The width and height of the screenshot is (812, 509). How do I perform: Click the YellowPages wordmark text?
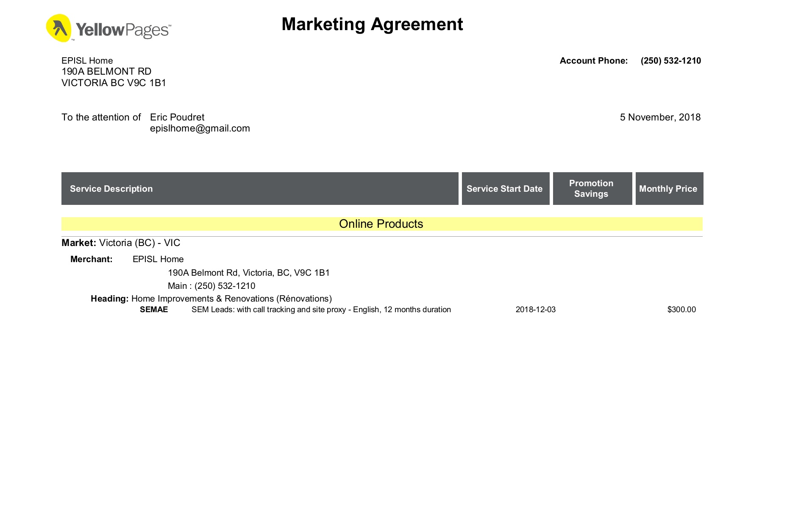pyautogui.click(x=123, y=30)
